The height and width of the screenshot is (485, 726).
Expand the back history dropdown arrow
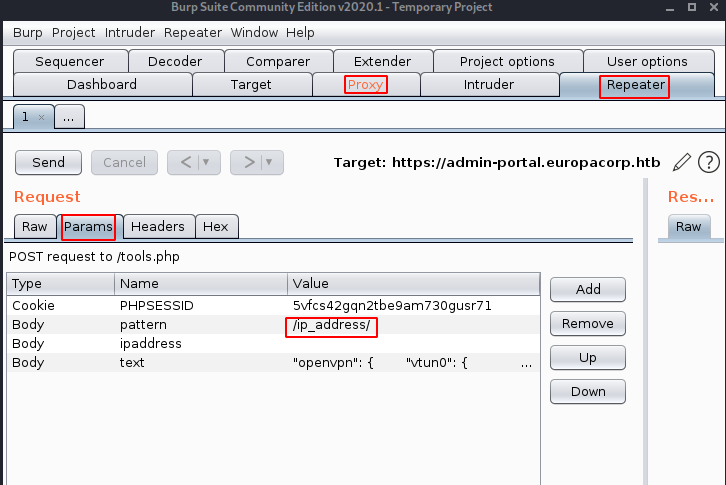pyautogui.click(x=206, y=162)
